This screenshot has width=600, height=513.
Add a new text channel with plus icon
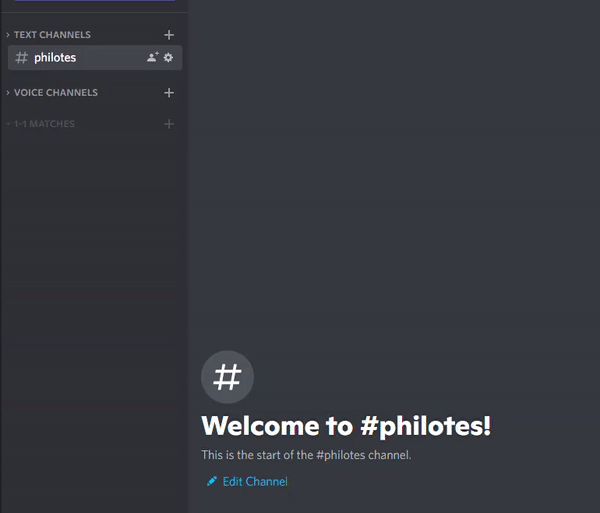tap(169, 35)
